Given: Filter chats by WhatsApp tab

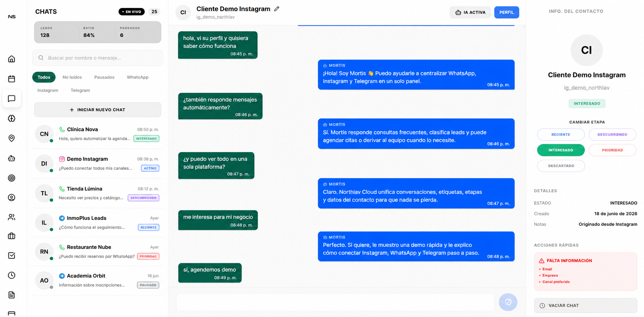Looking at the screenshot, I should 138,77.
